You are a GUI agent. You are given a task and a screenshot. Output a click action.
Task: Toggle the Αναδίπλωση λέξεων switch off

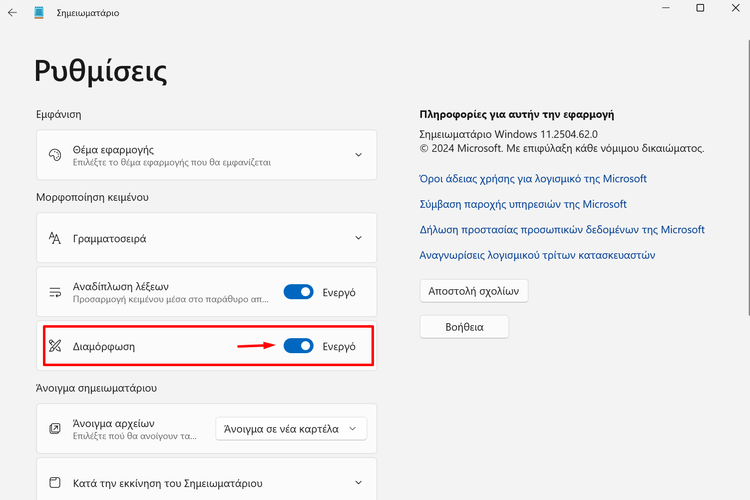coord(298,292)
